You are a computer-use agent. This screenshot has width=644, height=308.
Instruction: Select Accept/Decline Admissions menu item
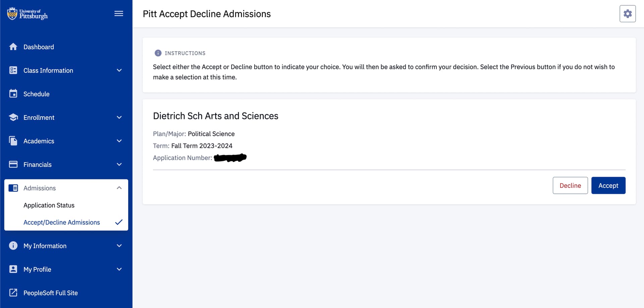click(62, 222)
